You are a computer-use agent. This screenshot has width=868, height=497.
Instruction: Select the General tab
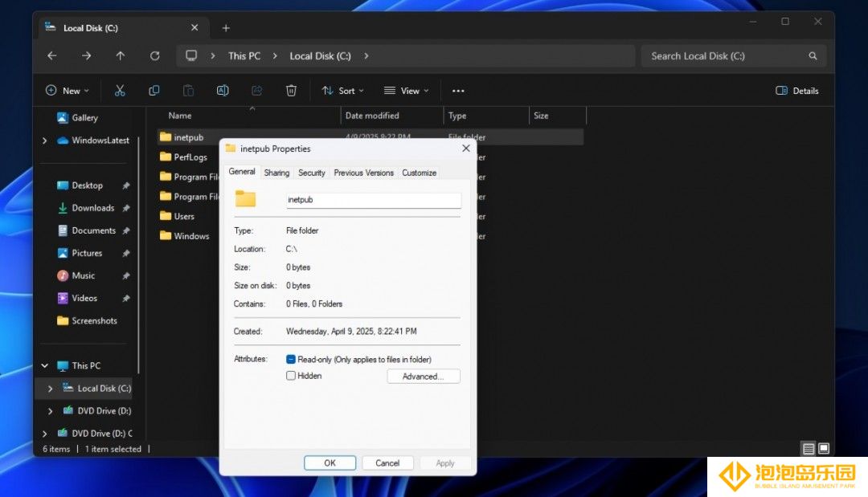242,172
